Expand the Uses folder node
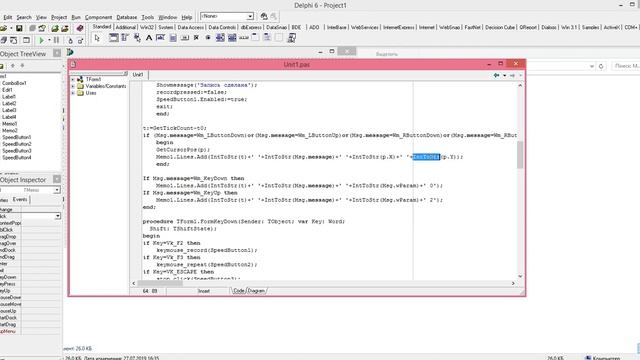 (x=73, y=93)
